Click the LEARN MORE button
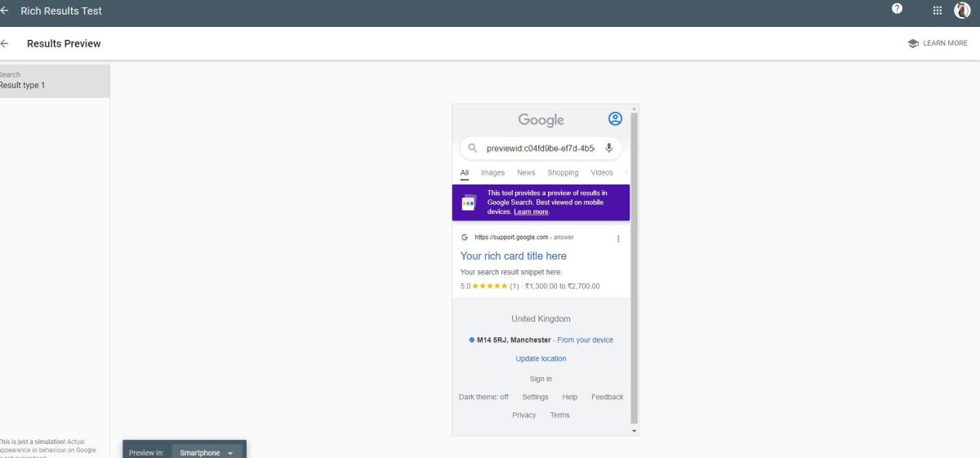The image size is (980, 458). tap(938, 43)
